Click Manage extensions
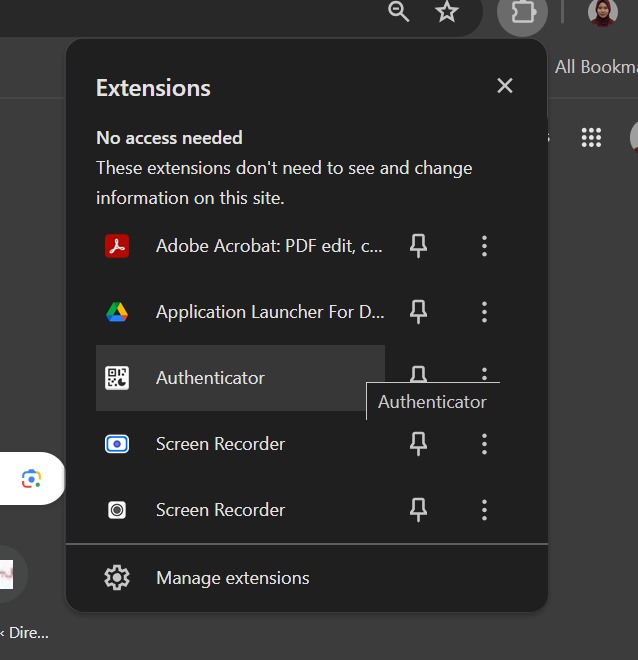 point(232,578)
